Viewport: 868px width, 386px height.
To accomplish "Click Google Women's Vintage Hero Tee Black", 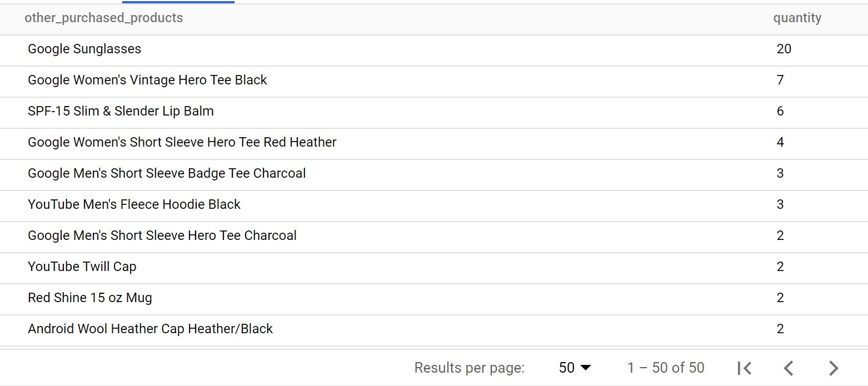I will click(147, 80).
